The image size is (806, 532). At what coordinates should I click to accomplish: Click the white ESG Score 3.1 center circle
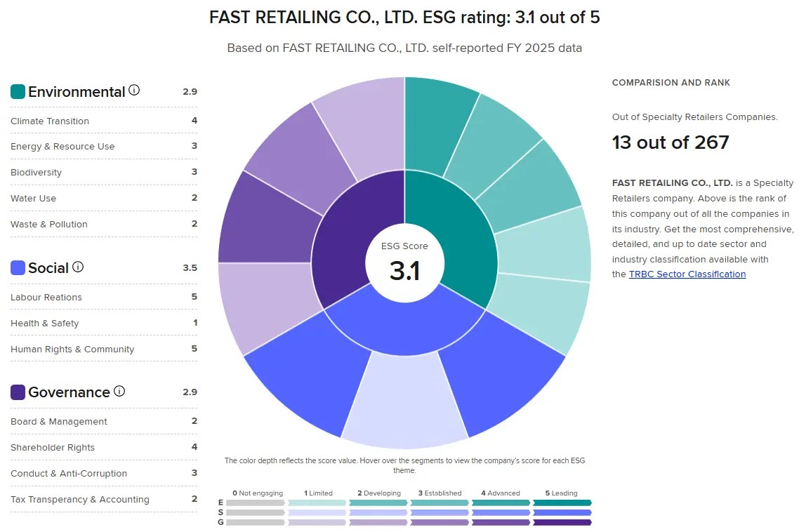pyautogui.click(x=404, y=262)
